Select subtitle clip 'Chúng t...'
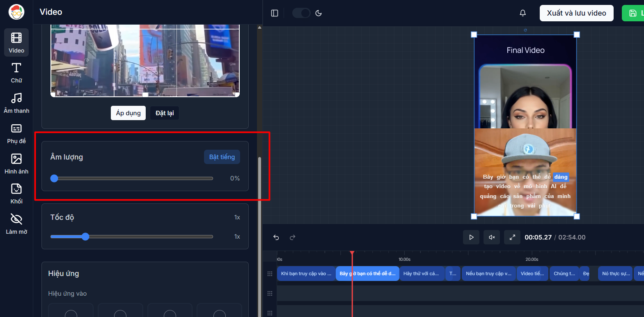The height and width of the screenshot is (317, 644). 564,274
